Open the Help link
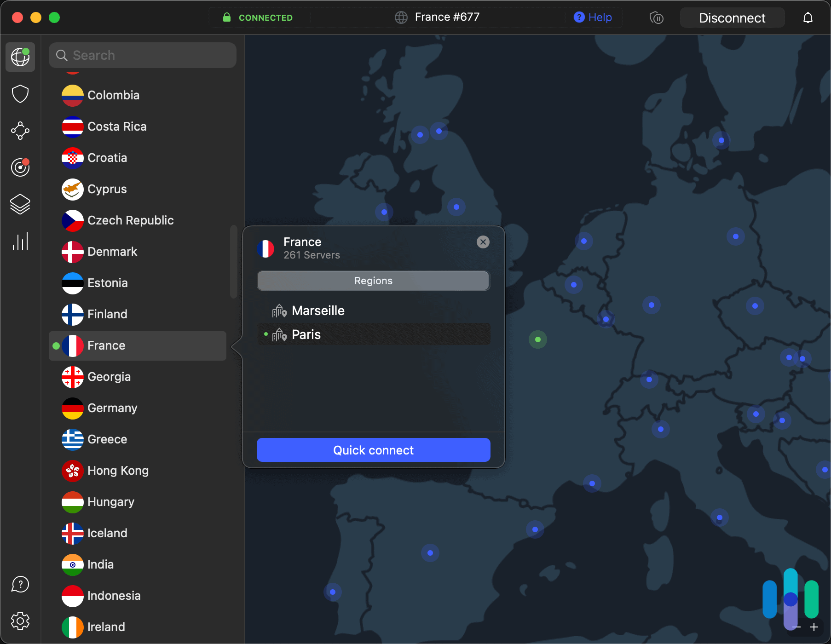 (593, 17)
